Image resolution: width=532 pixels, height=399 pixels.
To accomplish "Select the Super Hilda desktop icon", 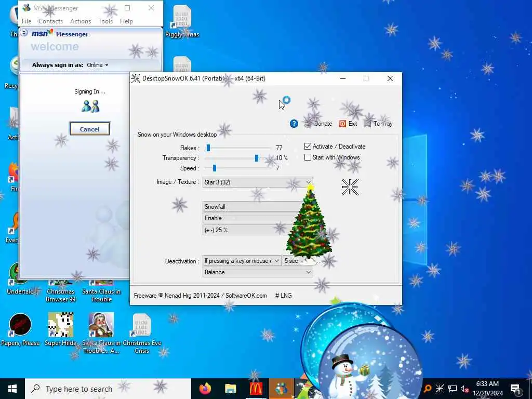I will click(60, 329).
